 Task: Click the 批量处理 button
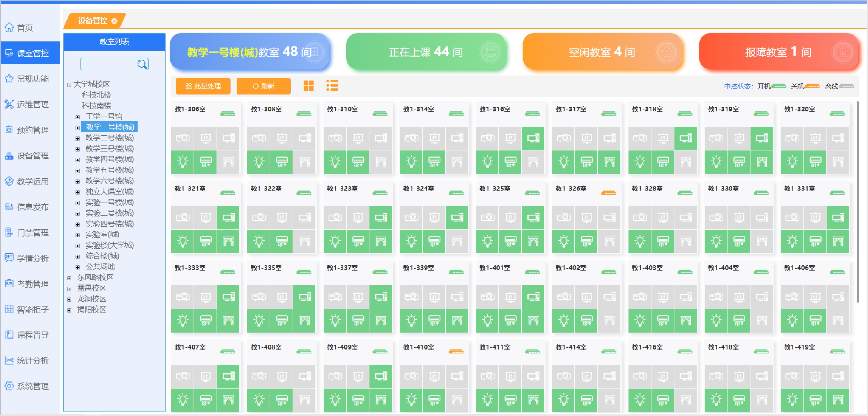coord(203,86)
